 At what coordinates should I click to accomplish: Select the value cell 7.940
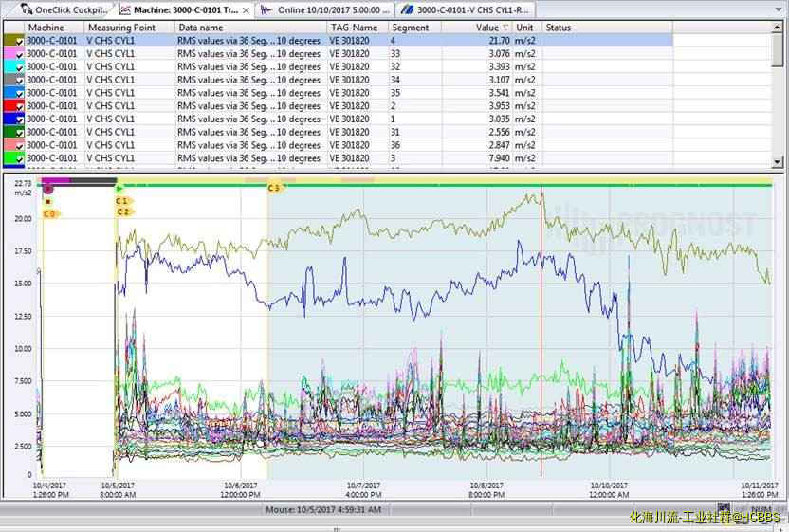click(x=476, y=158)
